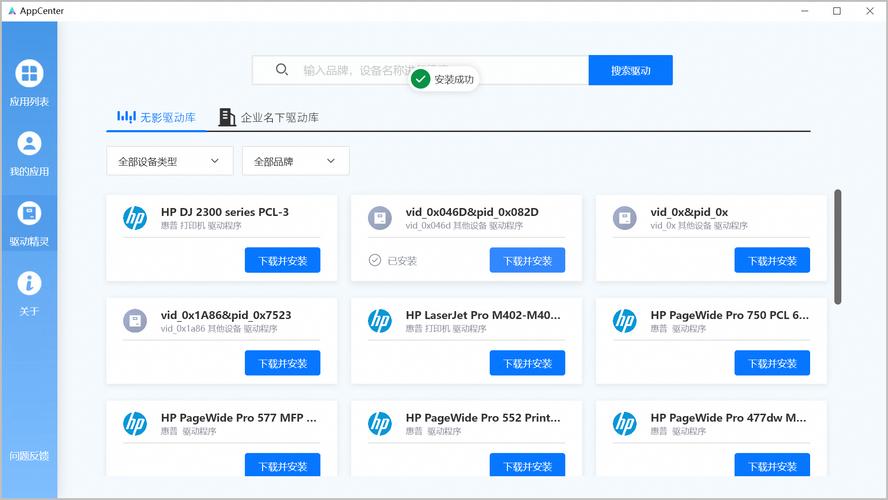The height and width of the screenshot is (500, 888).
Task: Close the AppCenter window
Action: [x=870, y=11]
